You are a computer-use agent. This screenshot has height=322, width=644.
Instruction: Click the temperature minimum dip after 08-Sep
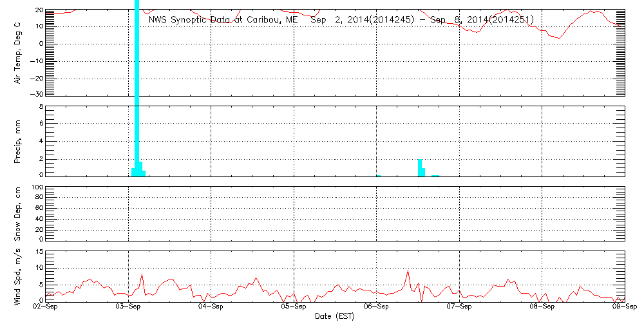tap(558, 38)
